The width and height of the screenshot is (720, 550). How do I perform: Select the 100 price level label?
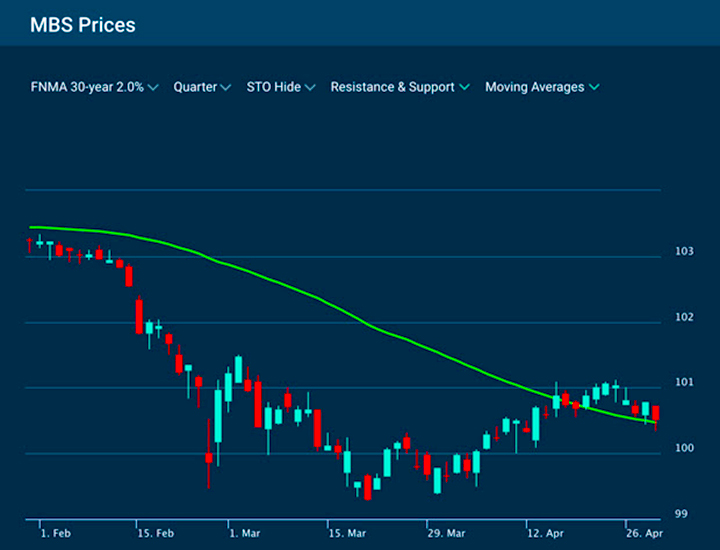click(684, 448)
